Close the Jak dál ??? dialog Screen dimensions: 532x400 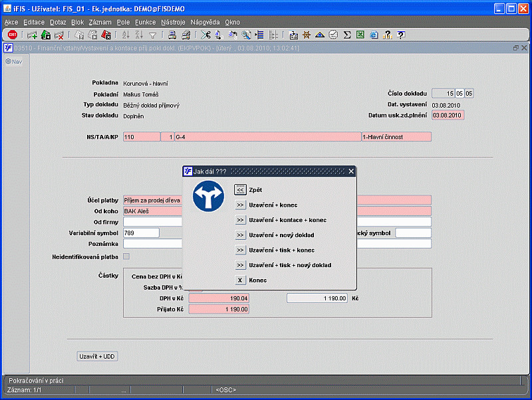tap(351, 171)
